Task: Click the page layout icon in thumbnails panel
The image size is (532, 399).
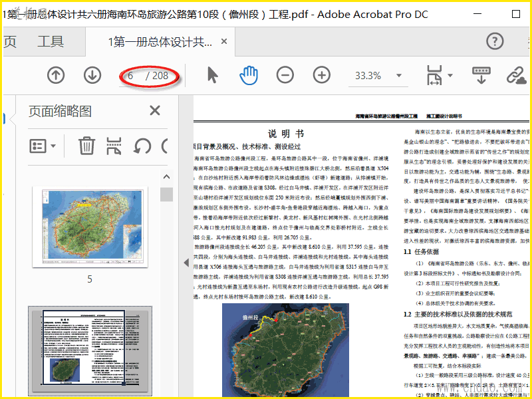Action: coord(114,146)
